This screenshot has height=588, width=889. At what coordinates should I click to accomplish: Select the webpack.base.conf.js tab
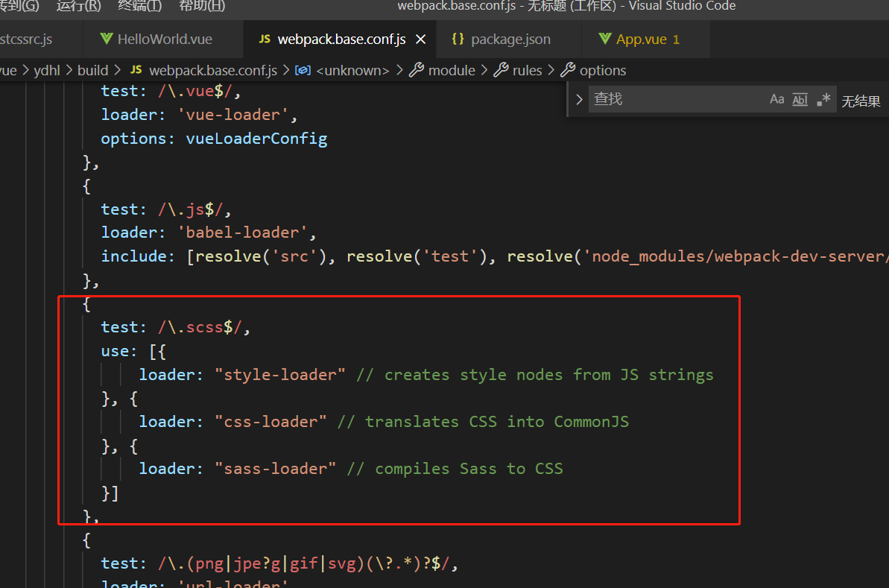point(341,39)
